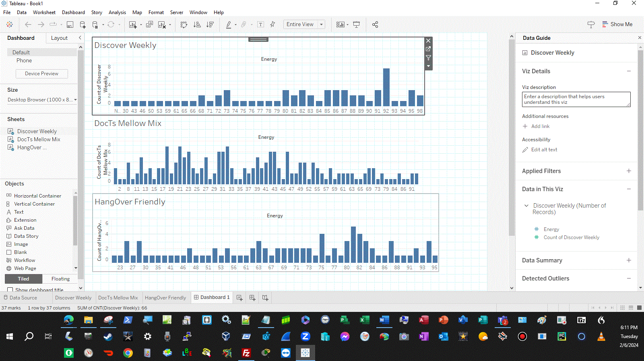
Task: Click the Highlight pen icon in toolbar
Action: (229, 25)
